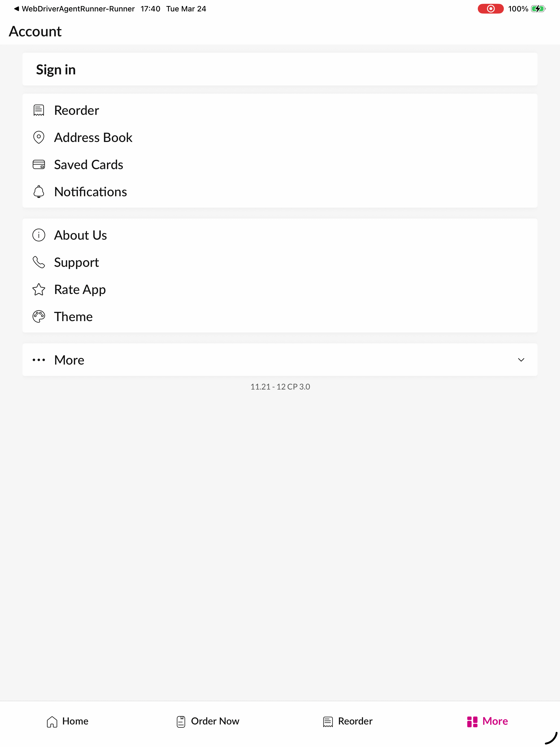Go back to WebDriverAgentRunner-Runner app
560x747 pixels.
coord(74,9)
